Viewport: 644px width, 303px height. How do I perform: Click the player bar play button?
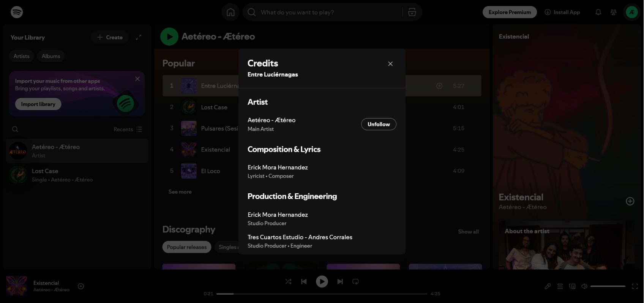[x=322, y=281]
